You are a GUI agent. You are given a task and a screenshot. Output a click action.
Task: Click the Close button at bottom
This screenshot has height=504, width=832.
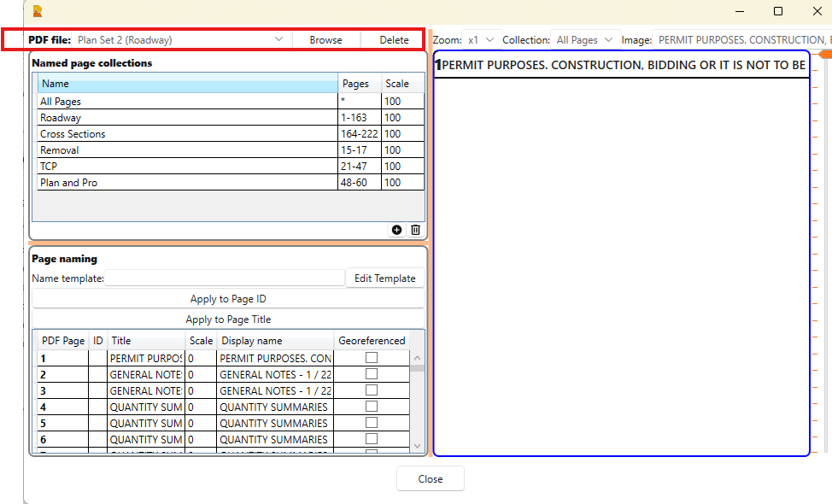pos(431,479)
